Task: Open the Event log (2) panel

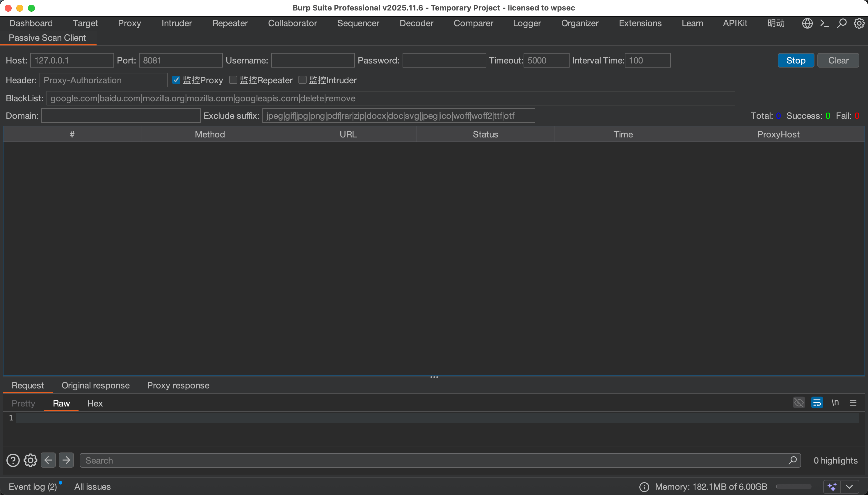Action: [33, 487]
